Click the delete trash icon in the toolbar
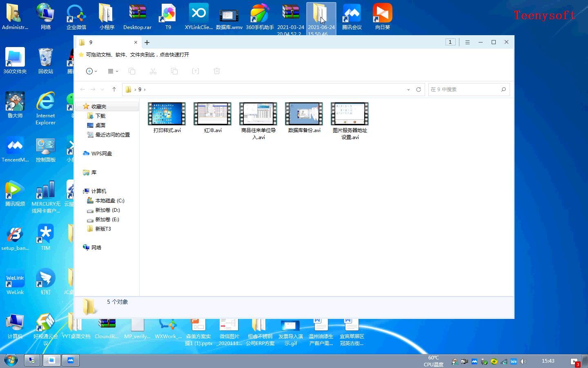Image resolution: width=588 pixels, height=368 pixels. tap(217, 71)
